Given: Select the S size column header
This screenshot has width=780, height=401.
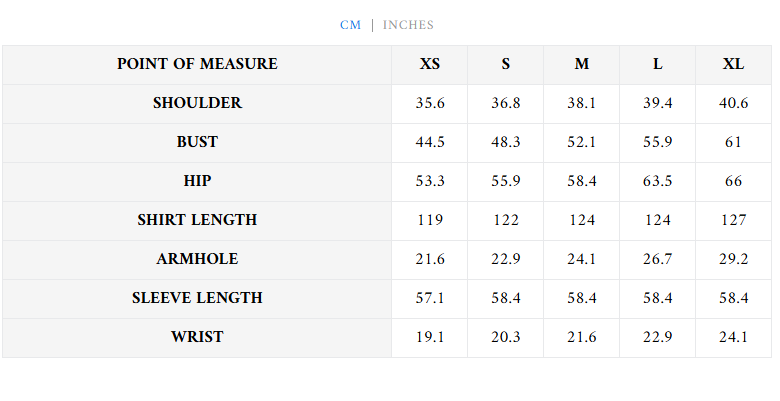Looking at the screenshot, I should point(506,64).
